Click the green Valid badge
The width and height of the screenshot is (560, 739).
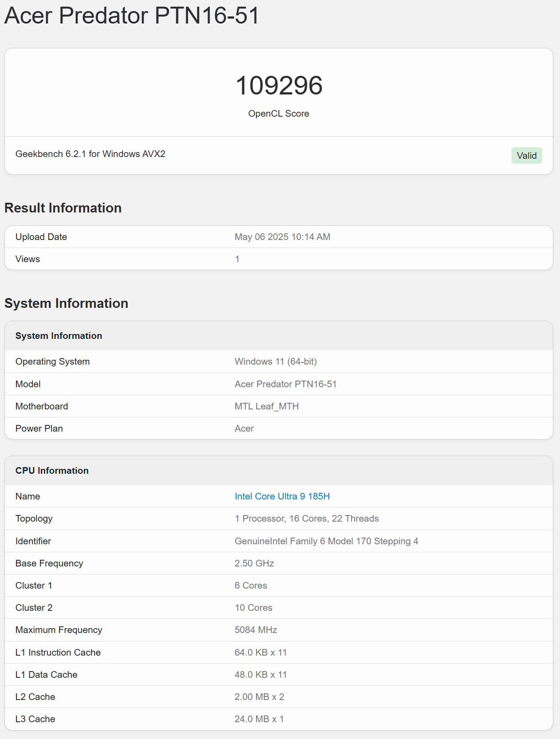coord(527,156)
